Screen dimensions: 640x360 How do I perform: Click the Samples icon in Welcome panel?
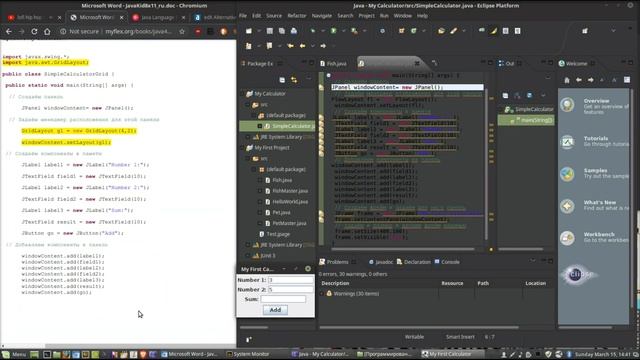567,174
